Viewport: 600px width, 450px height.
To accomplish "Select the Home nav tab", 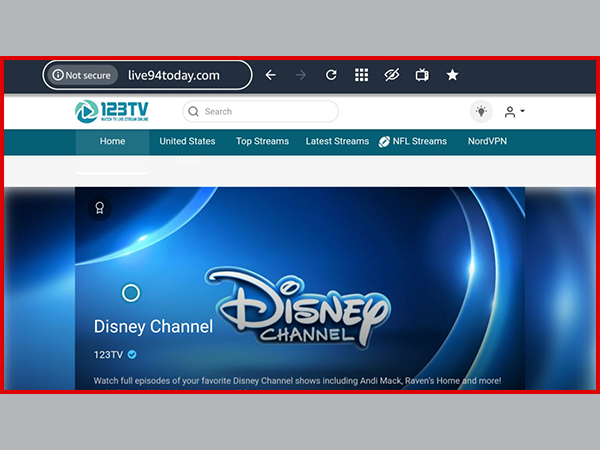I will click(x=112, y=141).
